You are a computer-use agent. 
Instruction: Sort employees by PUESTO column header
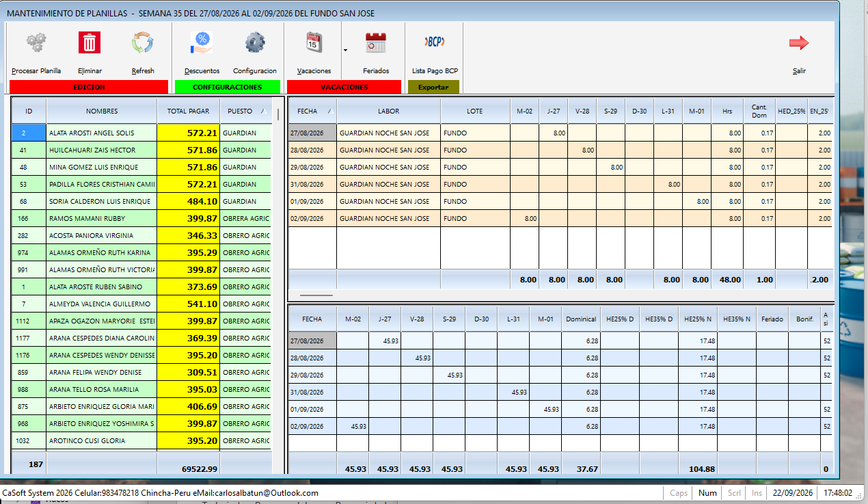point(245,111)
